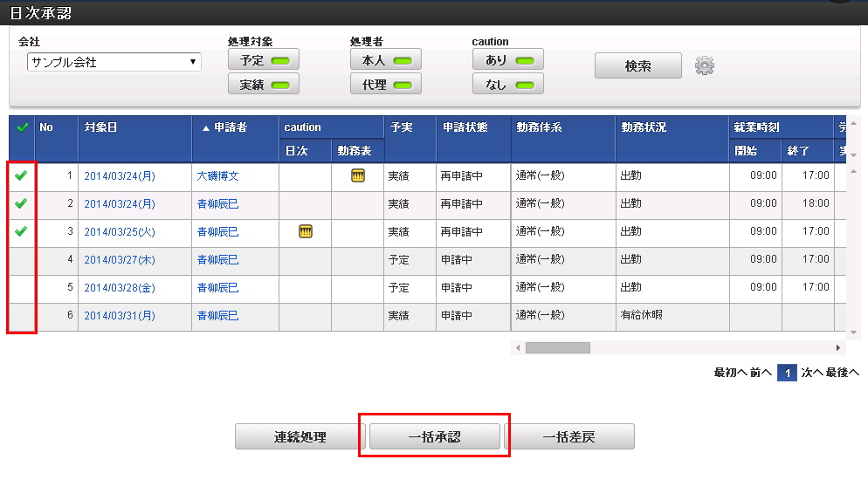Click the 一括承認 bulk approve button
Screen dimensions: 868x487
[435, 437]
